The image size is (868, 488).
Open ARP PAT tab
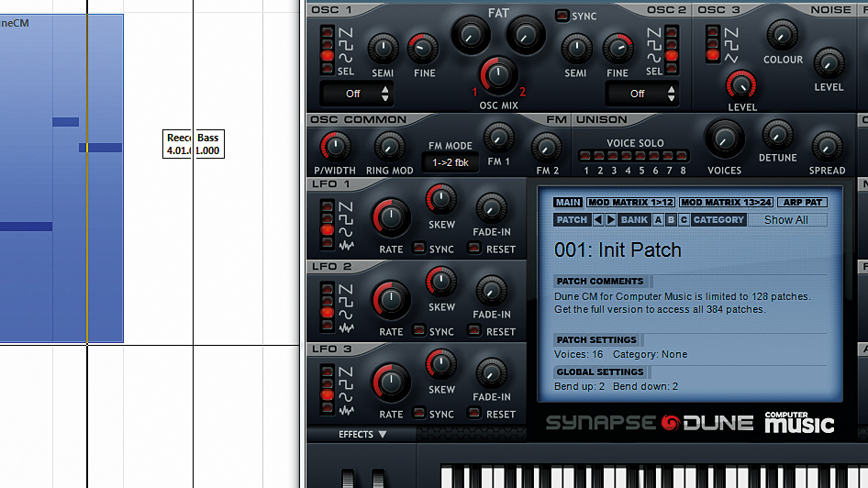(x=802, y=203)
